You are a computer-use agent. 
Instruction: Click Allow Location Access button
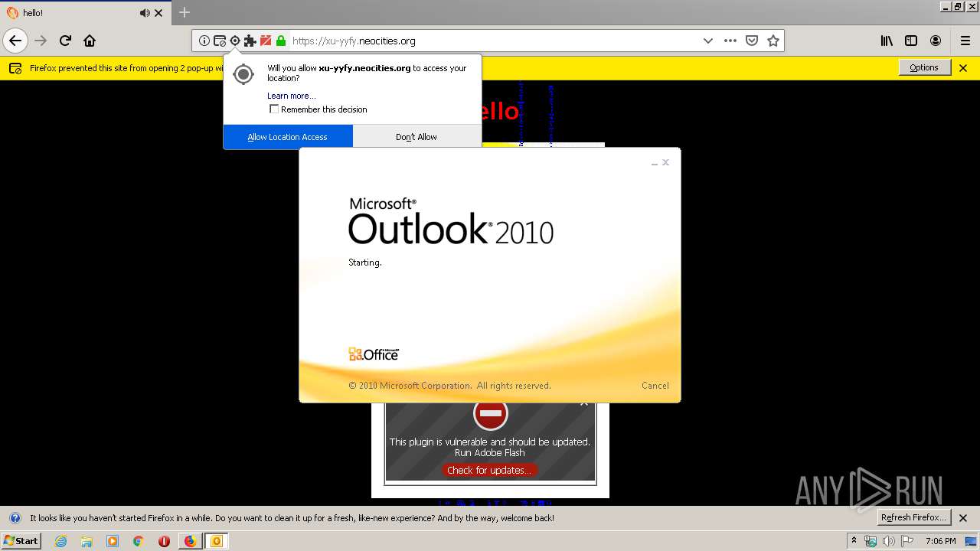(x=288, y=137)
